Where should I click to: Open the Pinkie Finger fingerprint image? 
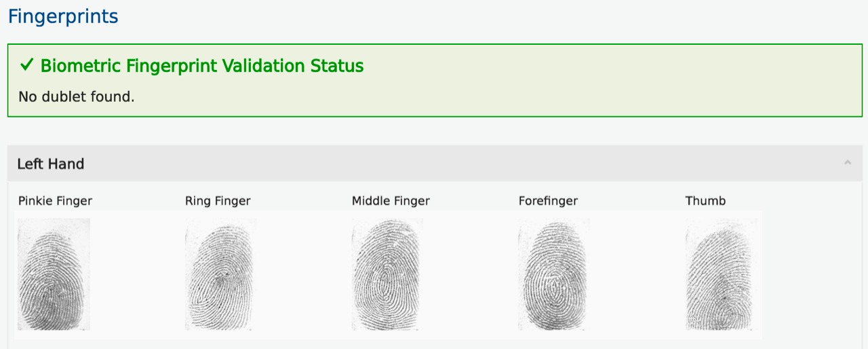(x=54, y=274)
